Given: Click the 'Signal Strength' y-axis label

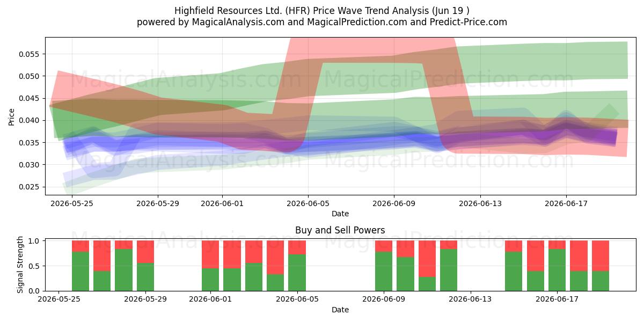Looking at the screenshot, I should (20, 266).
